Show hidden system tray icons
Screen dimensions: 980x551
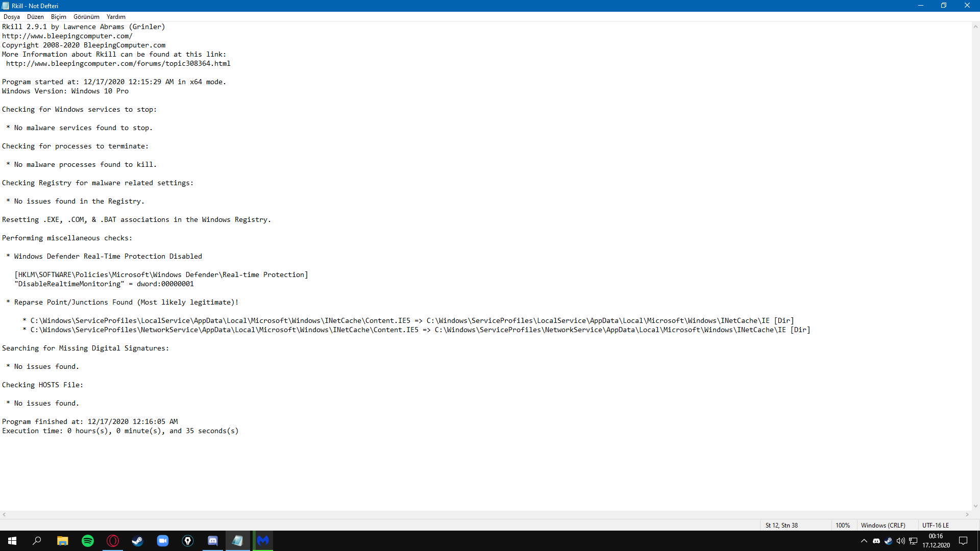(864, 541)
